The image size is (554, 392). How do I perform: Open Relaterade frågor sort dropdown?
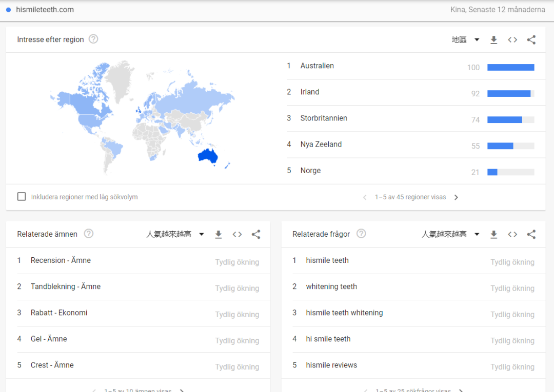pos(450,234)
